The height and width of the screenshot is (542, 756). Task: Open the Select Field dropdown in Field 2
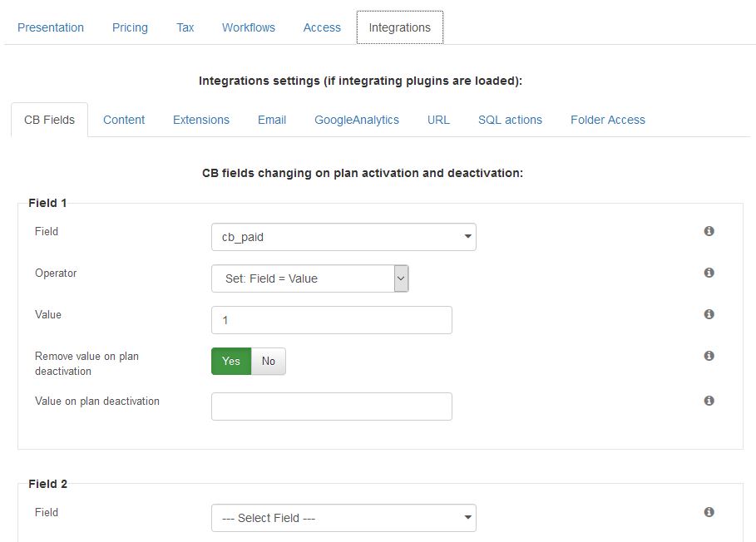343,518
